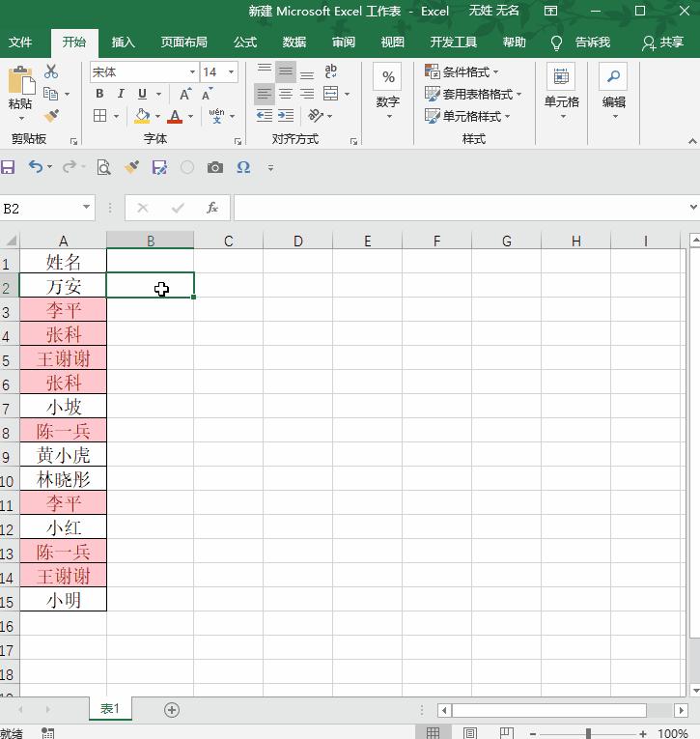The height and width of the screenshot is (739, 700).
Task: Add a new sheet with plus button
Action: point(172,710)
